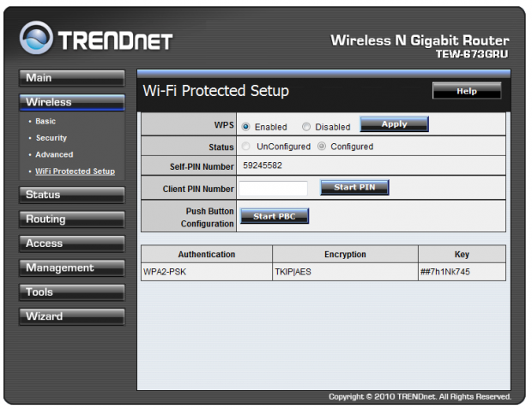Start PIN connection

(x=354, y=187)
